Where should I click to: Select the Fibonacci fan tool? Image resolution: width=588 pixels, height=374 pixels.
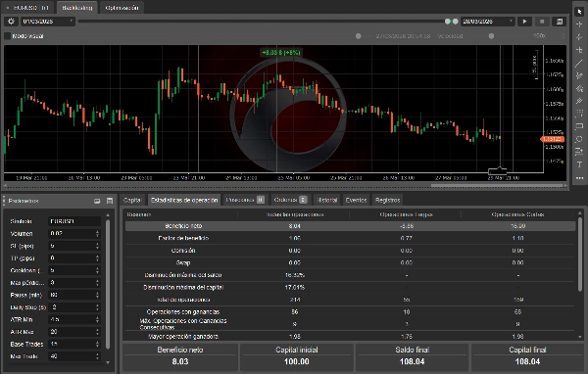579,88
